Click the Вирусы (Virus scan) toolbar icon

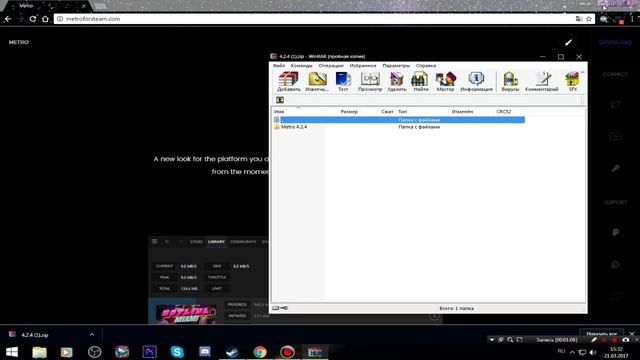coord(510,81)
